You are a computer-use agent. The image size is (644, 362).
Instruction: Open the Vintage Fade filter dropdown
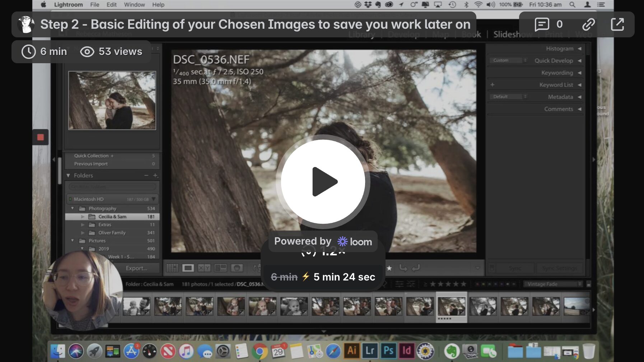click(552, 284)
